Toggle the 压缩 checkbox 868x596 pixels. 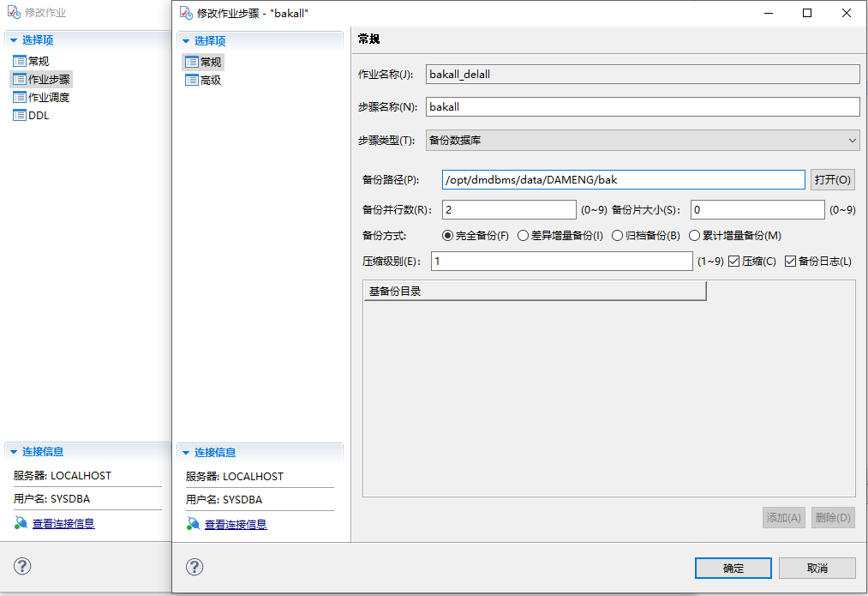tap(734, 262)
